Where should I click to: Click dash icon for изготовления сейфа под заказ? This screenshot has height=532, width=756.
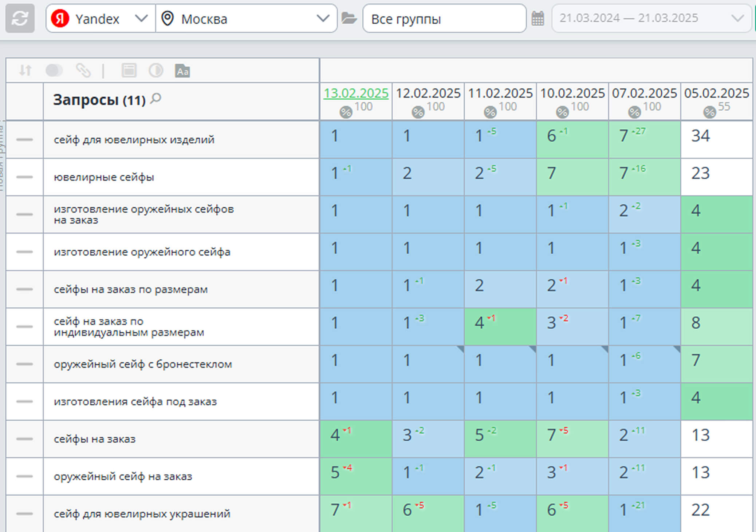click(x=24, y=401)
